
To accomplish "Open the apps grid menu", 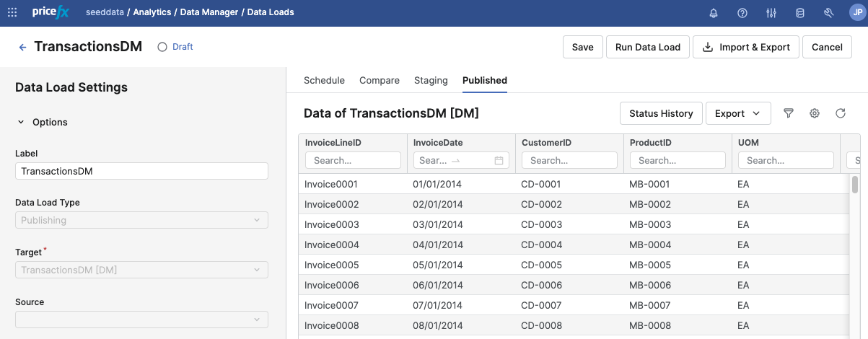I will pos(12,13).
